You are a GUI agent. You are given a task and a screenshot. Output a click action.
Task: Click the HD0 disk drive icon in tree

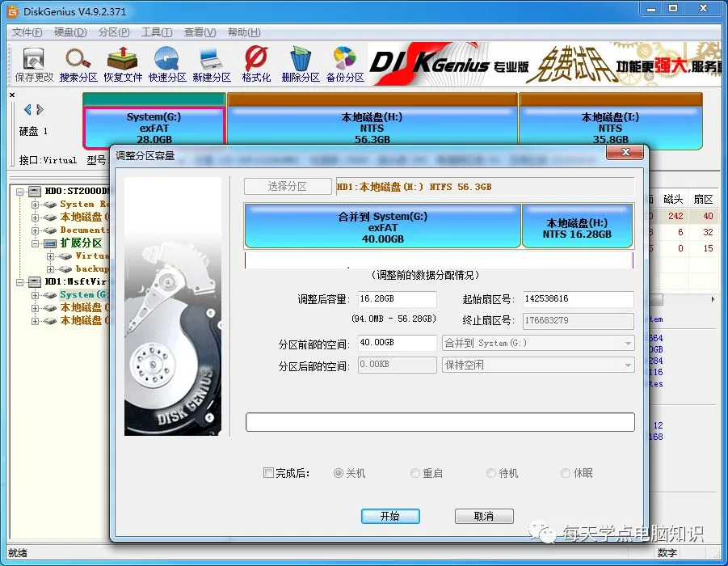[x=35, y=191]
